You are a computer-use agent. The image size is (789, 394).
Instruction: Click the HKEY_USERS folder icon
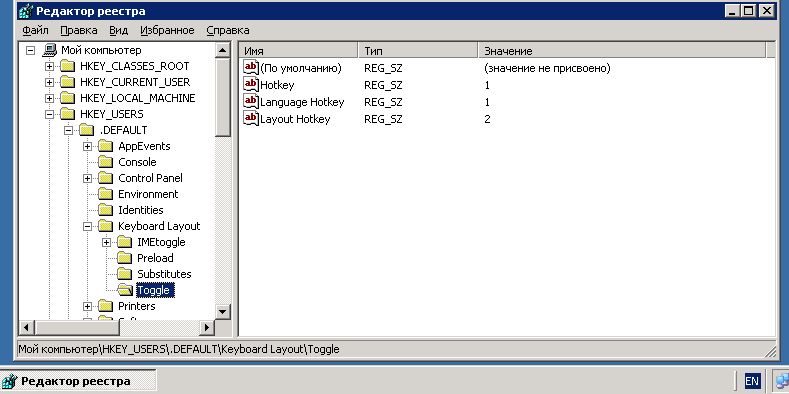[67, 114]
